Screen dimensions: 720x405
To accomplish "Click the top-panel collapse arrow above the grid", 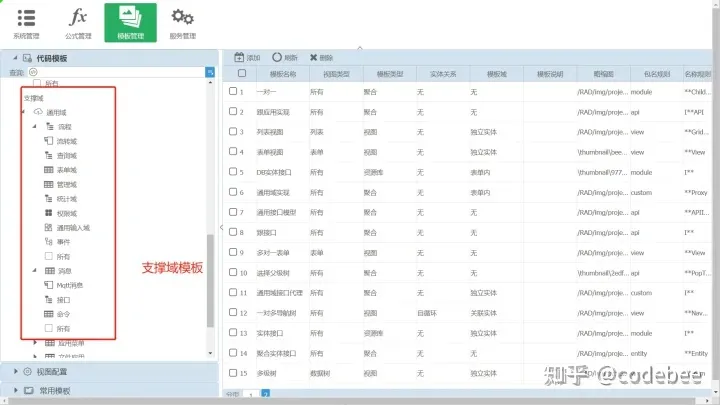I will [x=360, y=48].
